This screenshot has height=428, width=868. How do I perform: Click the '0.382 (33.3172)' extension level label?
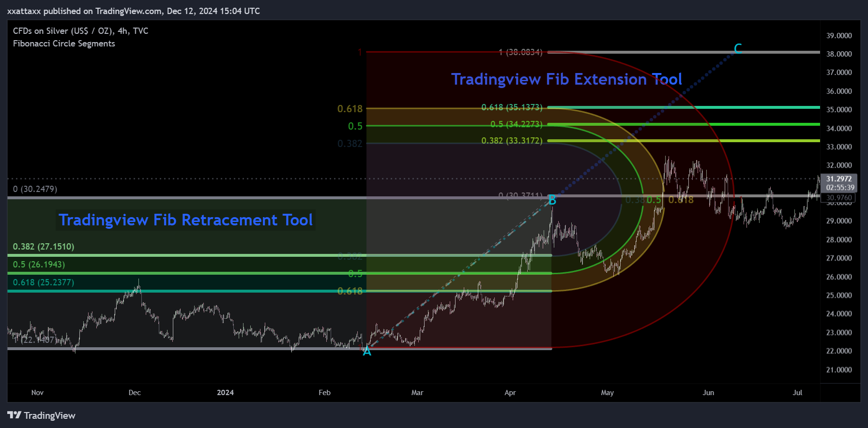512,141
